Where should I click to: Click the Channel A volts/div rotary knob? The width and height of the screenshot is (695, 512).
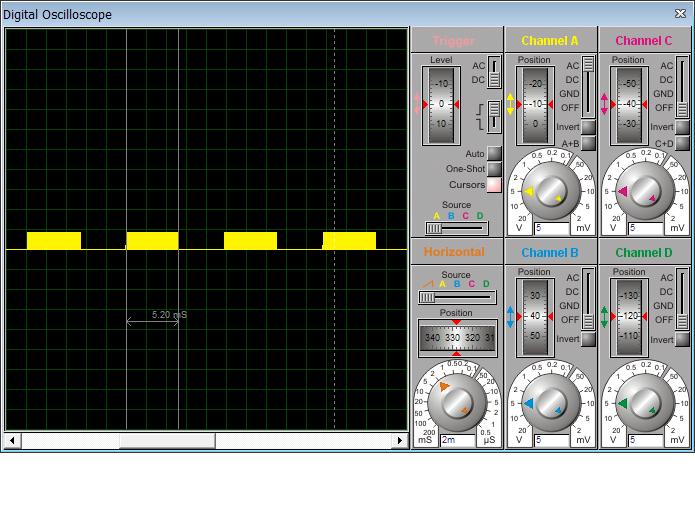coord(551,190)
